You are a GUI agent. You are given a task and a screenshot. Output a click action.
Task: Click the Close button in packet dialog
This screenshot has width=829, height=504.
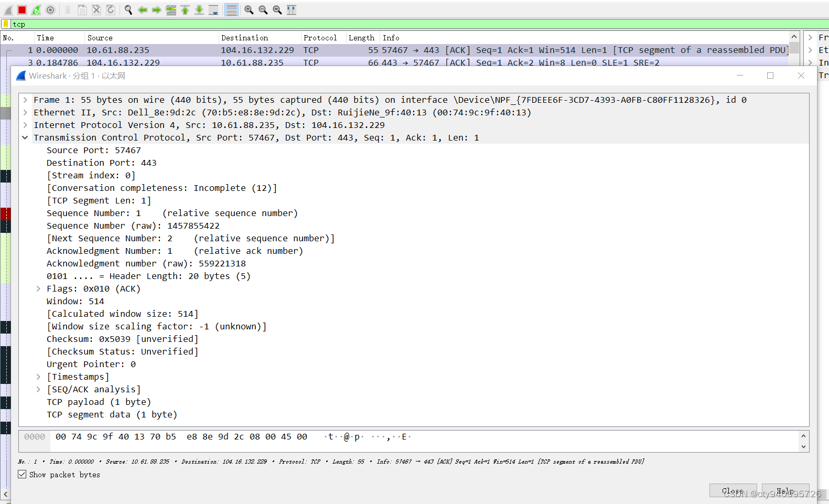coord(733,490)
